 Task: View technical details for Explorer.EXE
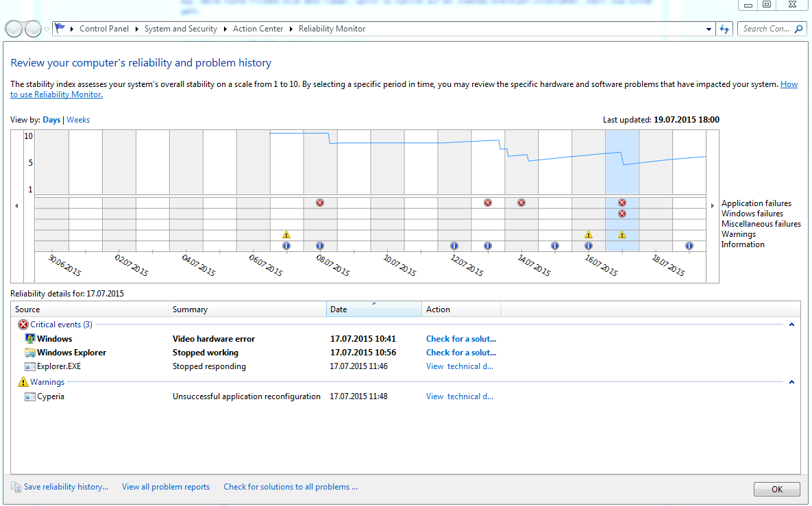[x=460, y=366]
